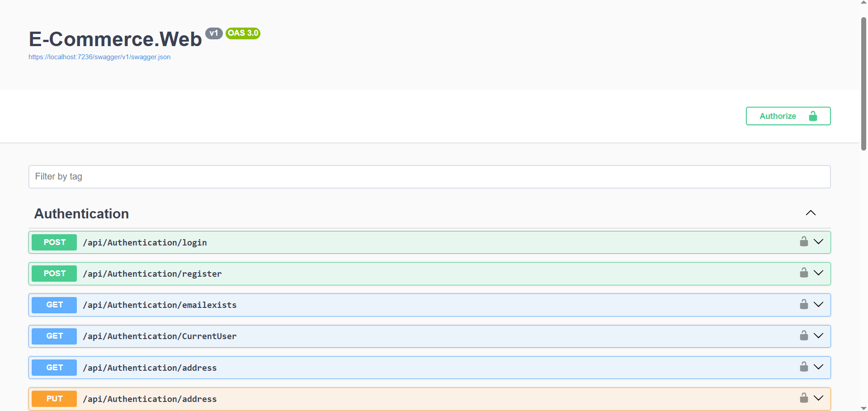The width and height of the screenshot is (868, 411).
Task: Expand the GET CurrentUser endpoint chevron
Action: tap(818, 335)
